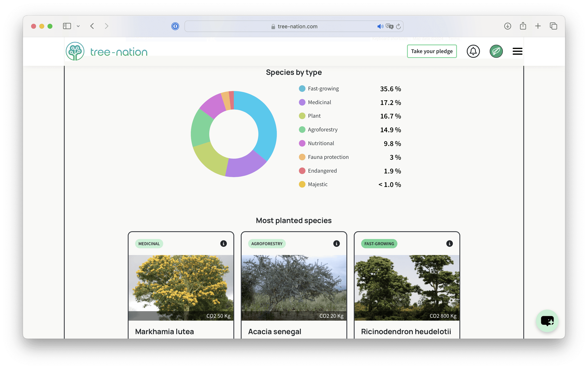Mute the tab audio speaker icon

380,26
